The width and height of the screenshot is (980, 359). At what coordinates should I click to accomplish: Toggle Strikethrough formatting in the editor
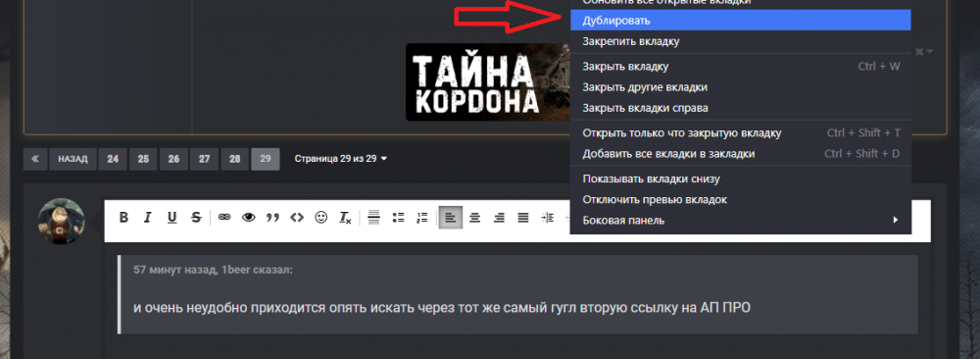(196, 218)
